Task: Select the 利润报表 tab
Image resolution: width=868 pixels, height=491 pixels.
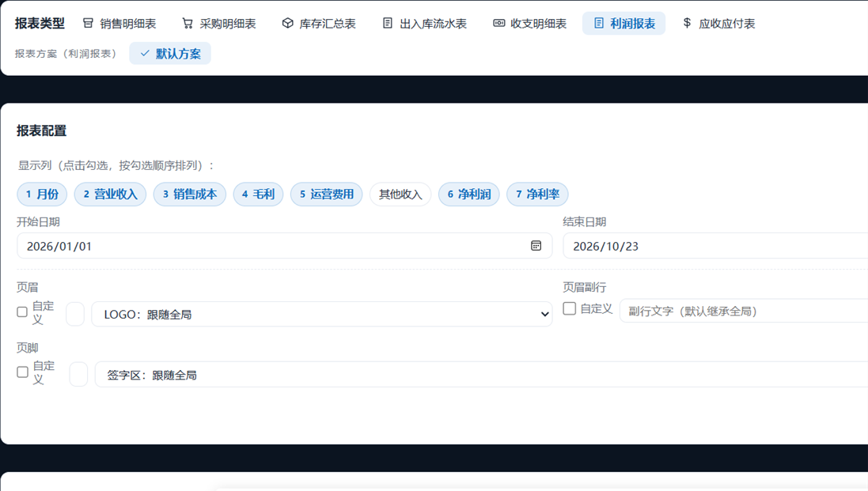Action: tap(624, 23)
